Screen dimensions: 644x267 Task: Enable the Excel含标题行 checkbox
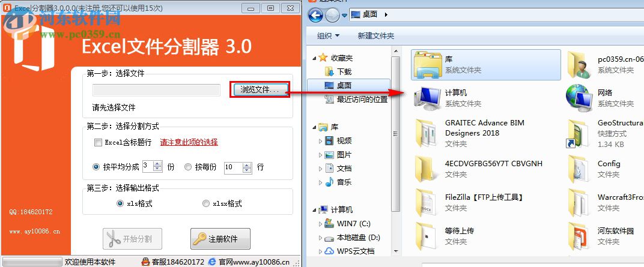[98, 143]
